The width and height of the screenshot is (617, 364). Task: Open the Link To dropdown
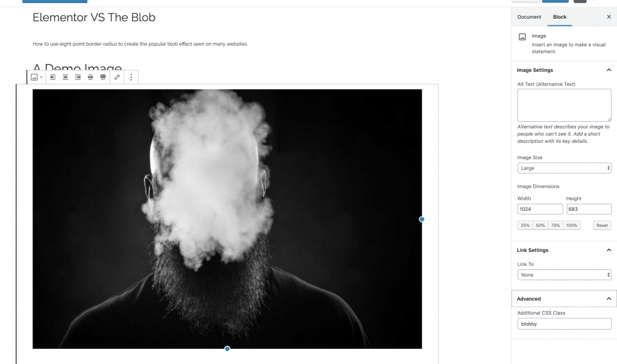pos(564,275)
